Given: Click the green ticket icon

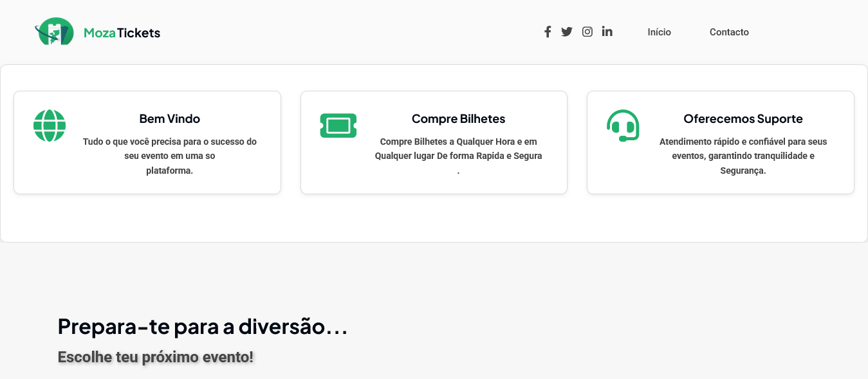Looking at the screenshot, I should coord(338,125).
